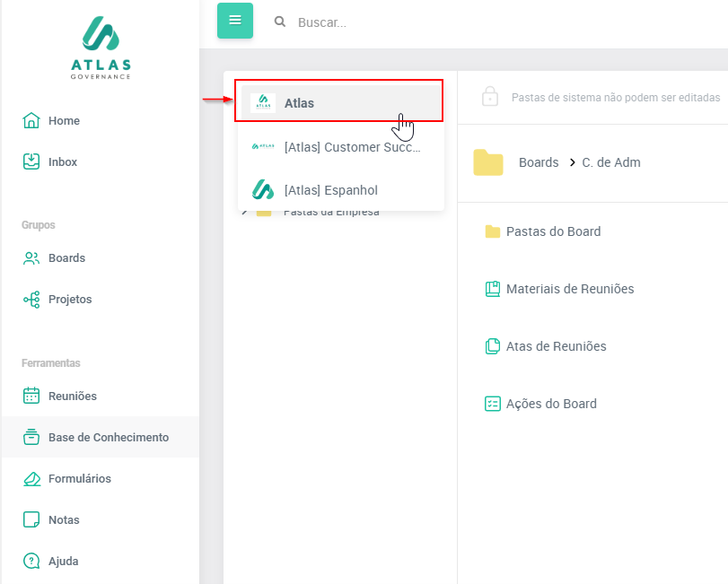Click the green hamburger menu button

tap(235, 21)
